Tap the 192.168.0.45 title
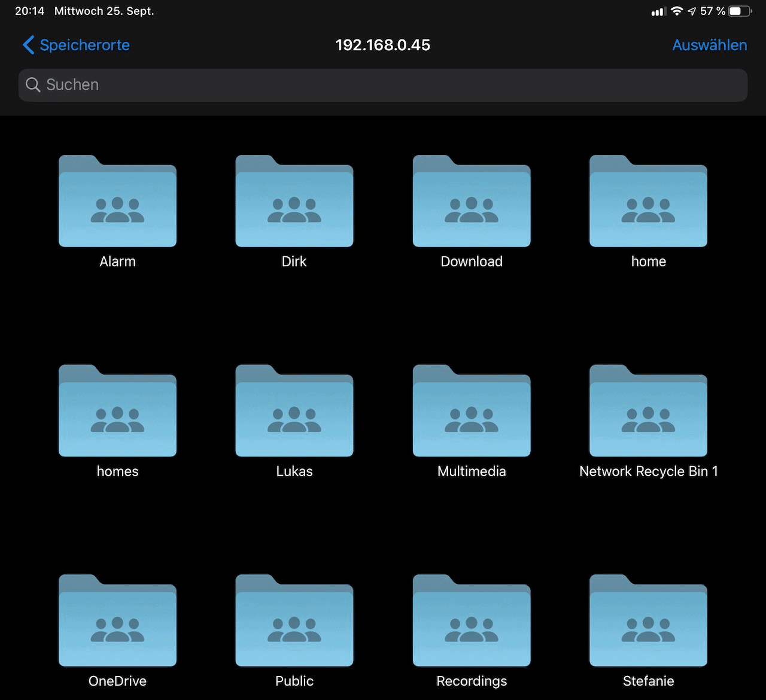This screenshot has width=766, height=700. [x=382, y=45]
